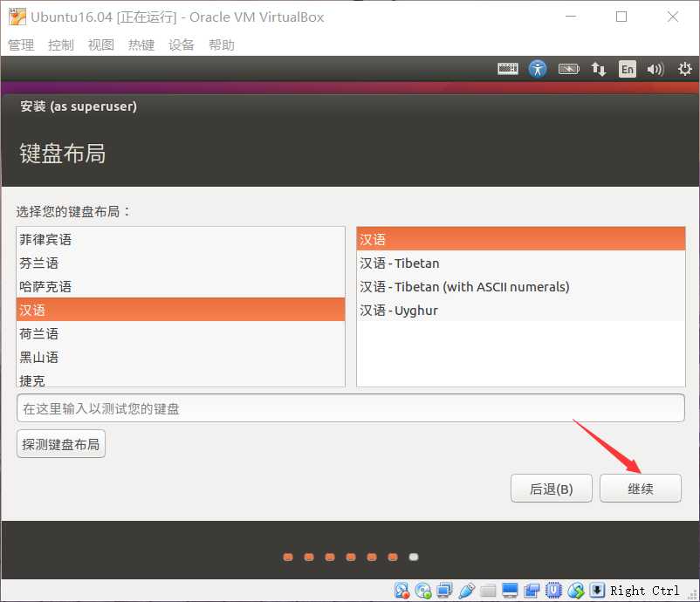The image size is (700, 602).
Task: Click the video capture icon in status bar
Action: (x=532, y=591)
